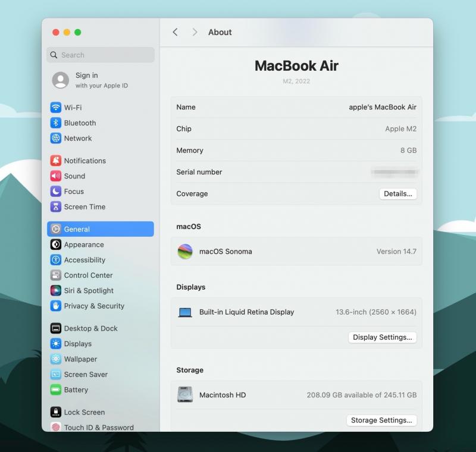
Task: Click the Macintosh HD drive icon
Action: (x=185, y=394)
